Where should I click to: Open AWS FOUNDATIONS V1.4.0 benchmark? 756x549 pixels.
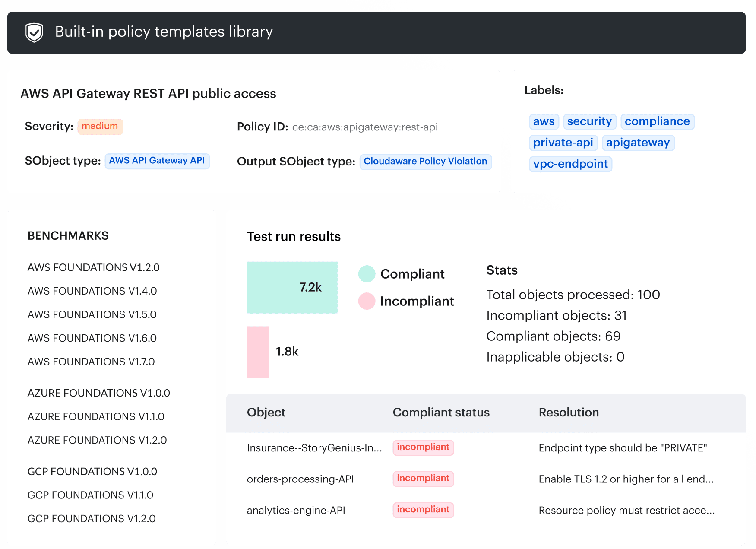click(x=92, y=291)
